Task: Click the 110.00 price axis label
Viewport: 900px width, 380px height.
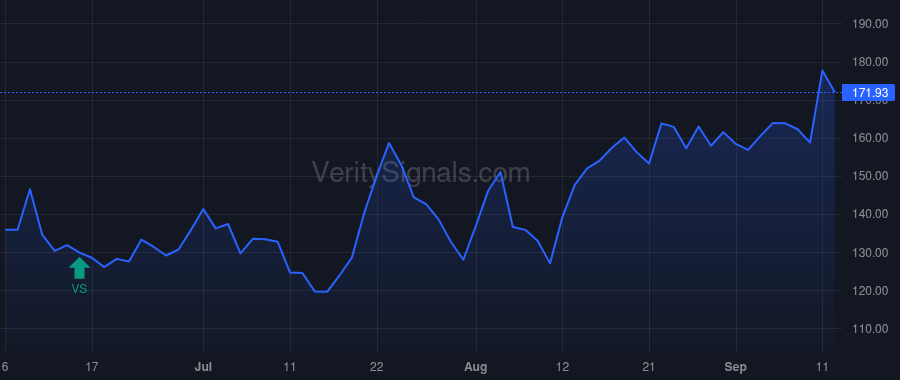Action: [870, 329]
